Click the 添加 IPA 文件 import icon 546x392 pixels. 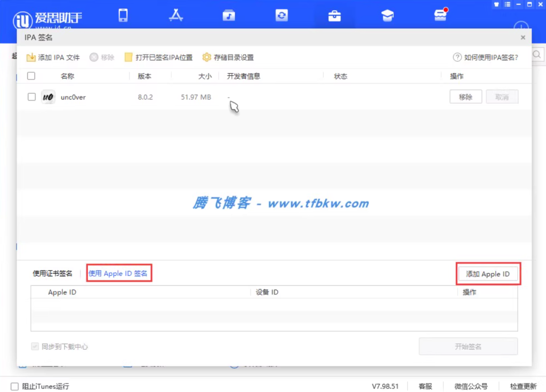point(31,57)
